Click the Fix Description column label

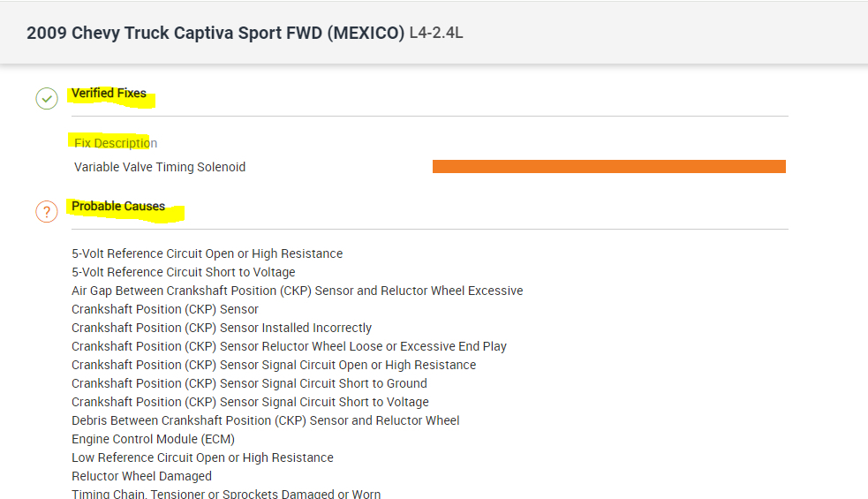[116, 143]
